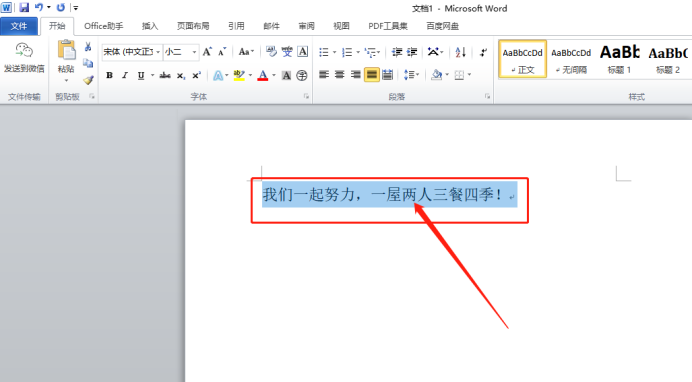Switch to the 审阅 review tab
692x382 pixels.
(306, 26)
